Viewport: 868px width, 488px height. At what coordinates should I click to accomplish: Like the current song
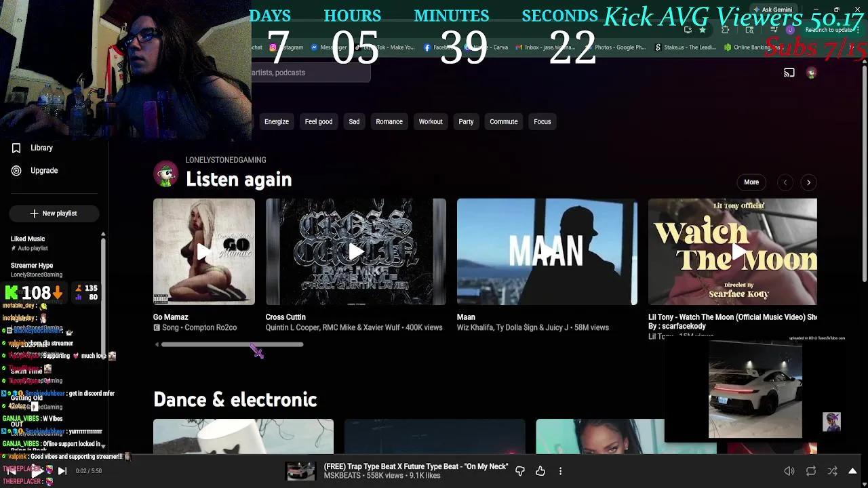pos(540,471)
